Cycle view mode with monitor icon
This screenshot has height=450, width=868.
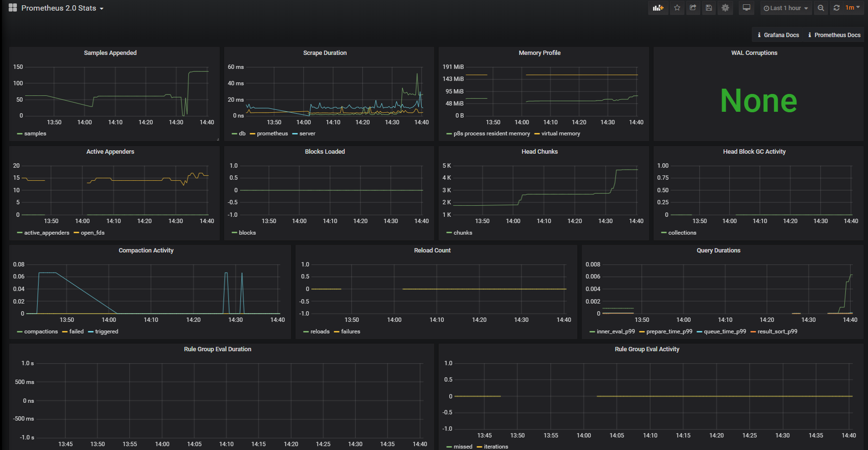[x=746, y=8]
